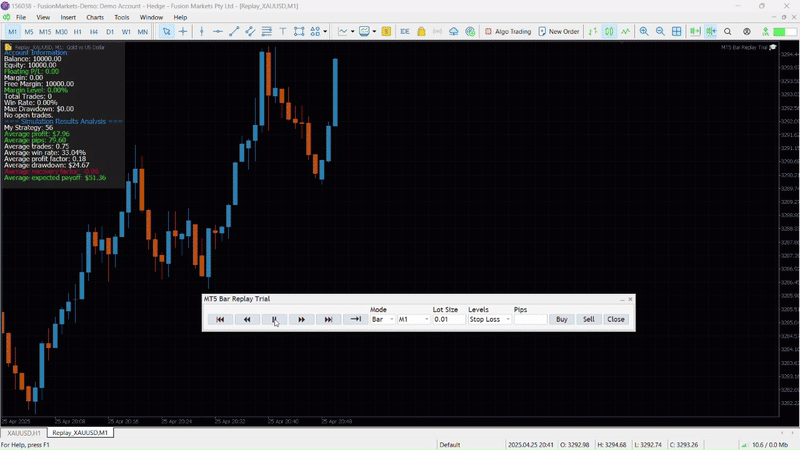Expand the indicators dropdown arrow
Screen dimensions: 800x450
click(x=353, y=32)
